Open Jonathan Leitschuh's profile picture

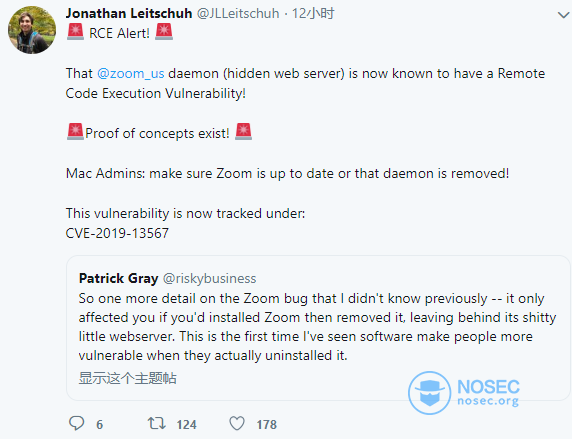(32, 30)
